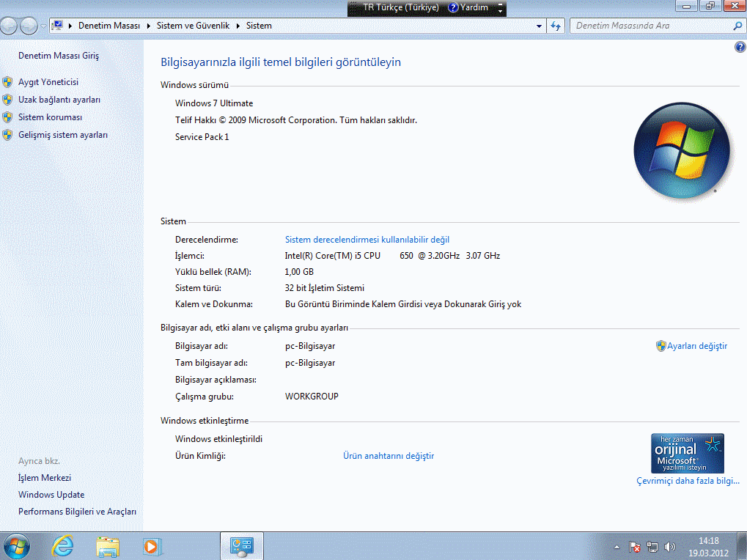Minimize the Sistem window
Image resolution: width=747 pixels, height=560 pixels.
(686, 6)
